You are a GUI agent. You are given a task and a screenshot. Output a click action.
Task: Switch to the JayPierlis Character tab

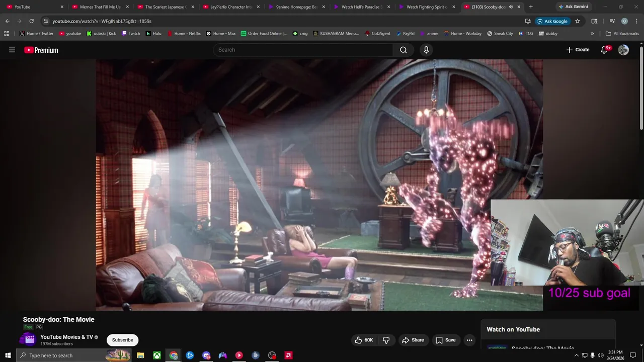click(x=230, y=7)
